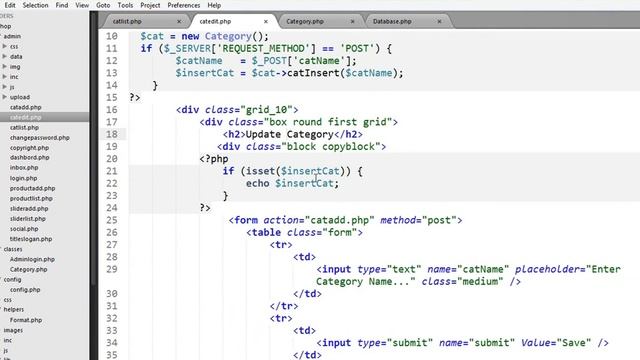Open catlist.php in the sidebar
The width and height of the screenshot is (640, 360).
click(24, 128)
